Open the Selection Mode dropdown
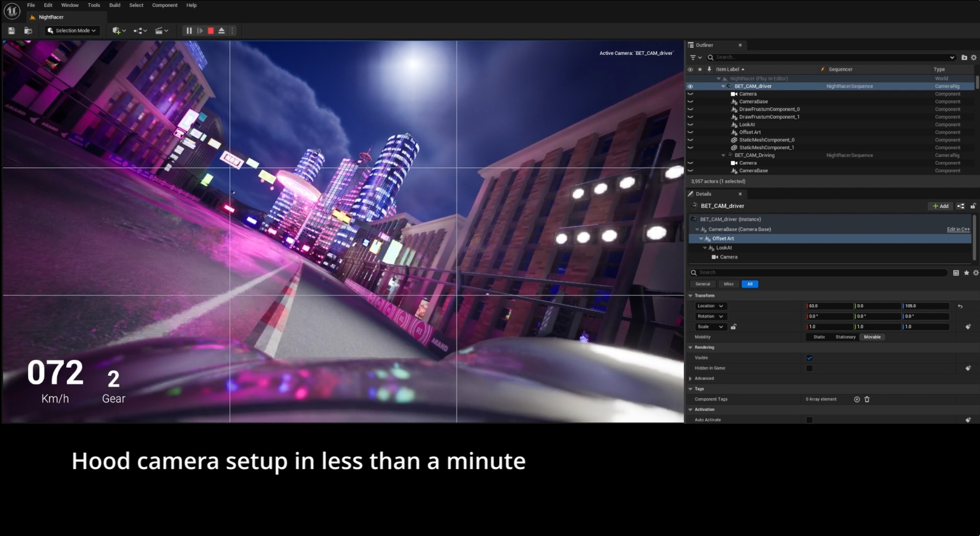Screen dimensions: 980x536 point(72,31)
